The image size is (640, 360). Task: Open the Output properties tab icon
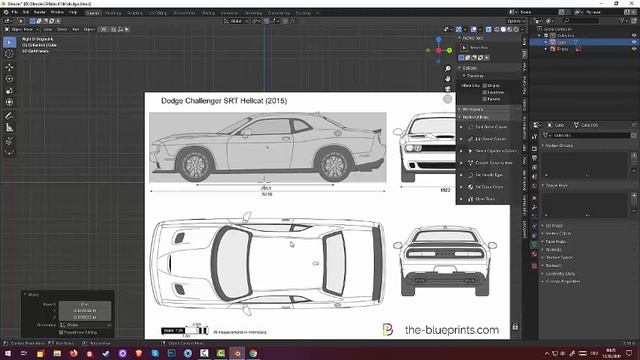(x=534, y=158)
